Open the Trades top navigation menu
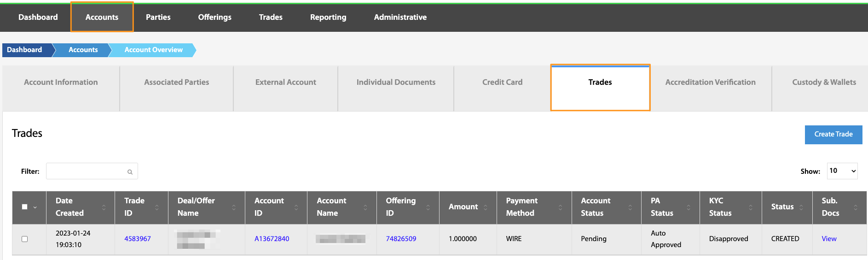This screenshot has width=868, height=260. [x=271, y=17]
